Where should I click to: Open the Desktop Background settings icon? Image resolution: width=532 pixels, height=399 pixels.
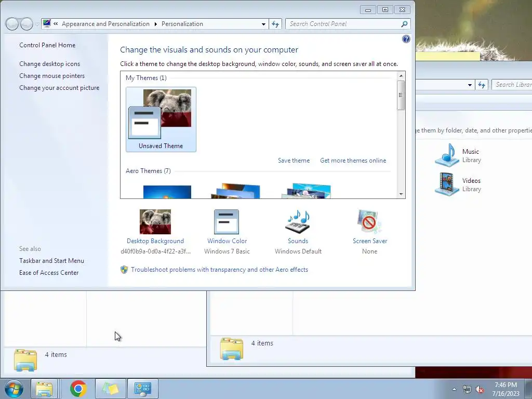point(155,221)
